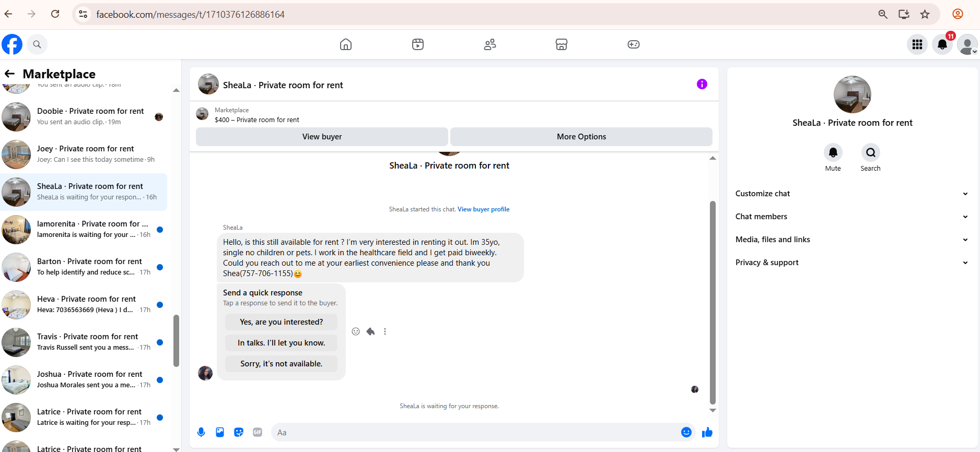Open the Video (Watch) tab icon
The width and height of the screenshot is (980, 452).
[418, 44]
